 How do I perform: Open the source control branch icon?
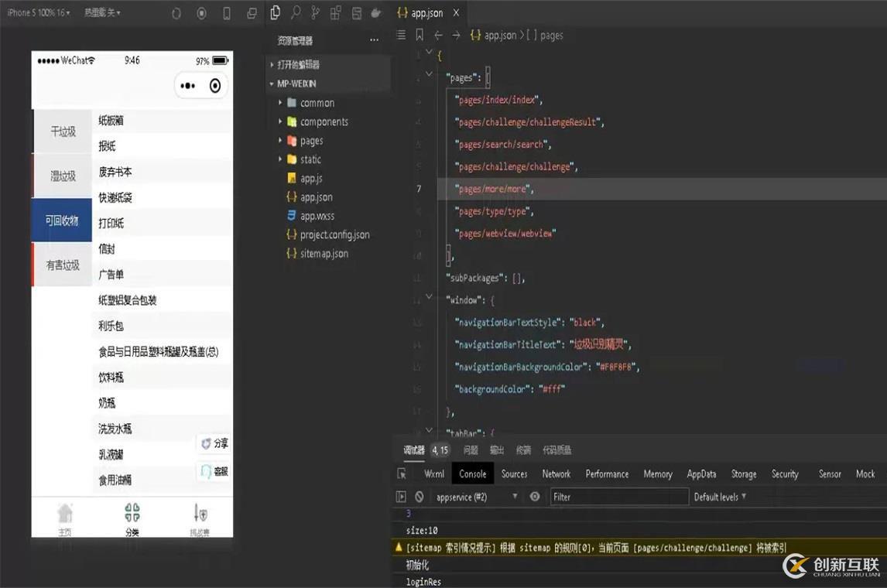[x=315, y=13]
